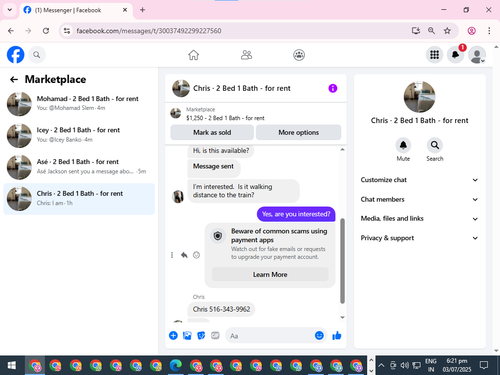Open more actions plus icon in composer
Viewport: 500px width, 375px height.
tap(173, 335)
